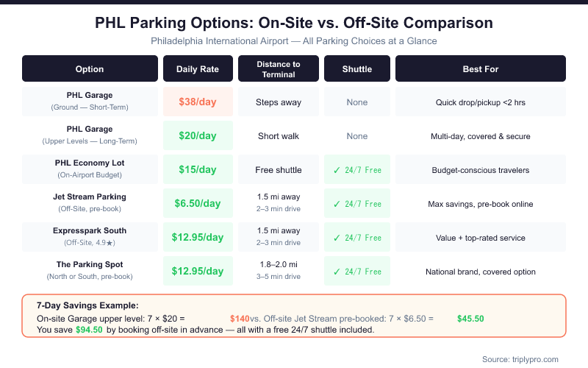Select the Best For column header
588x368 pixels.
[x=480, y=69]
